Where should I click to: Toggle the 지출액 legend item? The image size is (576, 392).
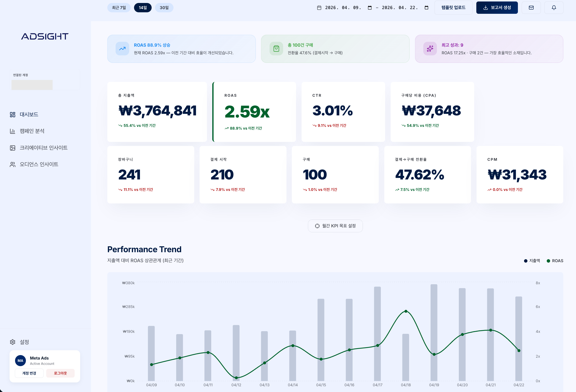pos(532,260)
